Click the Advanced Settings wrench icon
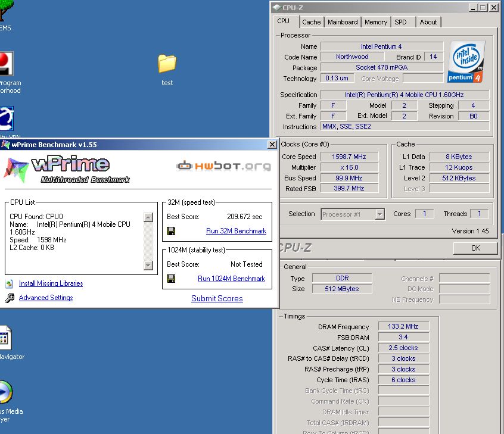 pyautogui.click(x=10, y=298)
